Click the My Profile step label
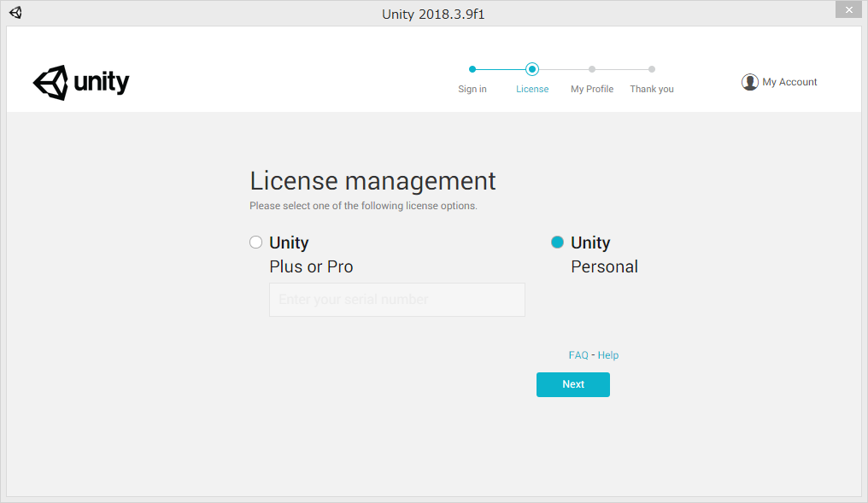The height and width of the screenshot is (503, 868). pos(592,89)
